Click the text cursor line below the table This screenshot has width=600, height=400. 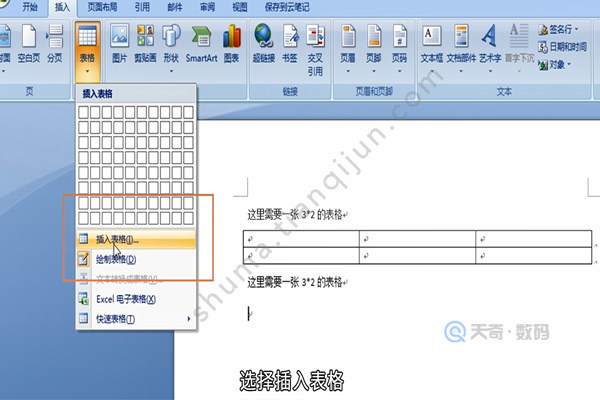(x=249, y=313)
